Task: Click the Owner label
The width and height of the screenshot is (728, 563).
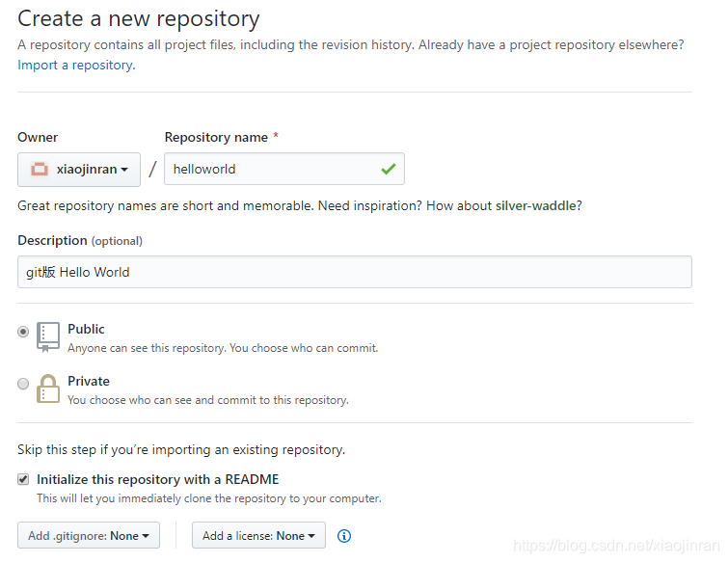Action: tap(38, 138)
